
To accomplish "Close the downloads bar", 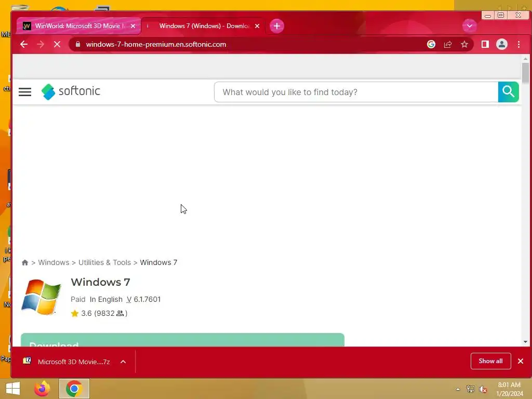I will (521, 362).
